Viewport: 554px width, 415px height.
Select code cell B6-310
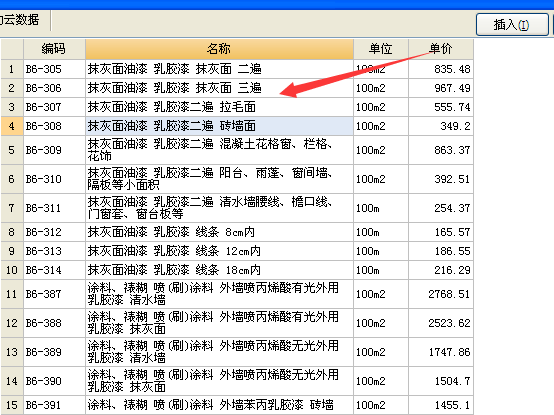pyautogui.click(x=54, y=179)
